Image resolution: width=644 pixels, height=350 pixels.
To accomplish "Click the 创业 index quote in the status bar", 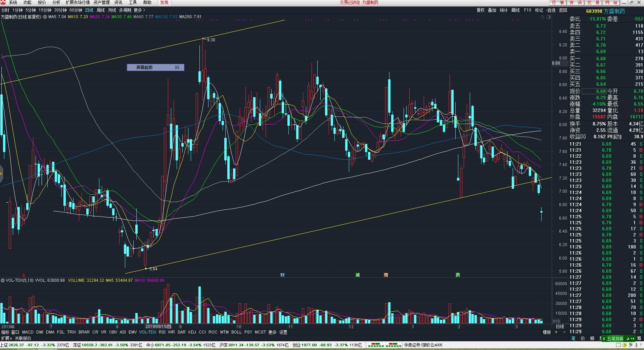I will pyautogui.click(x=327, y=345).
